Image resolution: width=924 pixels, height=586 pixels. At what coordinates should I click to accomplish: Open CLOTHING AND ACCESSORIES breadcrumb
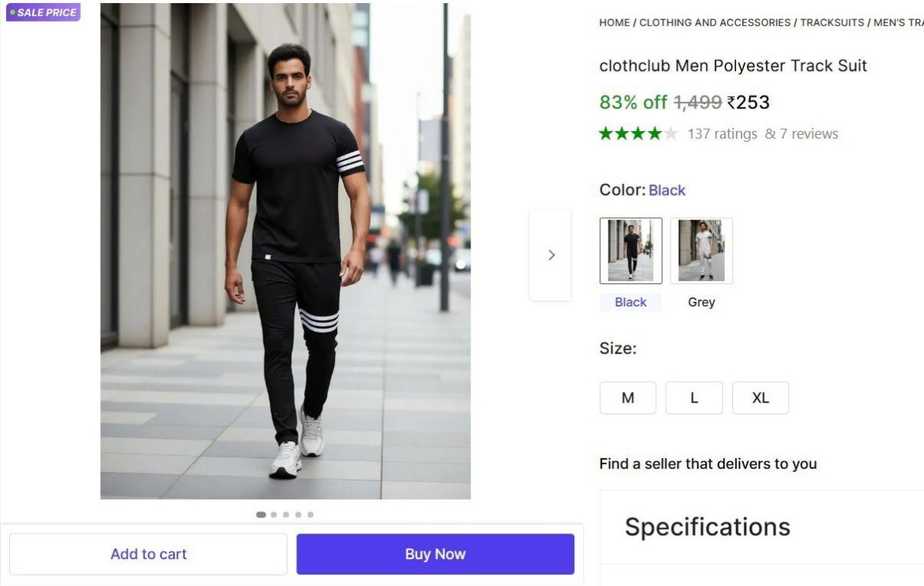click(x=715, y=22)
